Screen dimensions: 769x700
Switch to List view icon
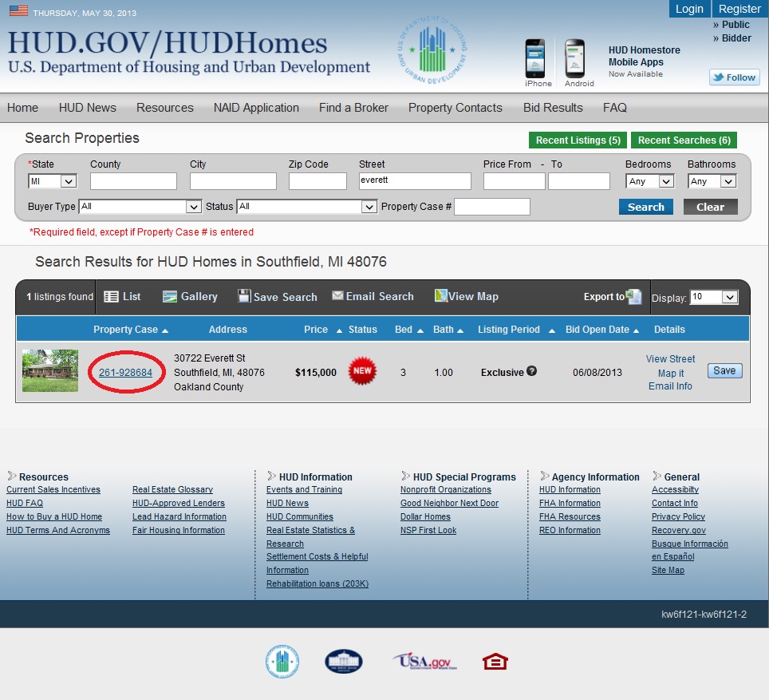(x=112, y=296)
